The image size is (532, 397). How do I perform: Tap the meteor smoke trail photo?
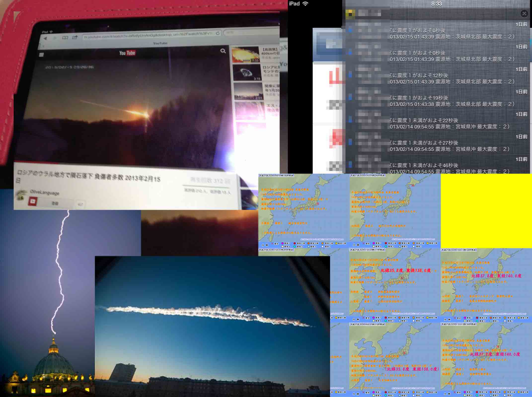click(212, 326)
